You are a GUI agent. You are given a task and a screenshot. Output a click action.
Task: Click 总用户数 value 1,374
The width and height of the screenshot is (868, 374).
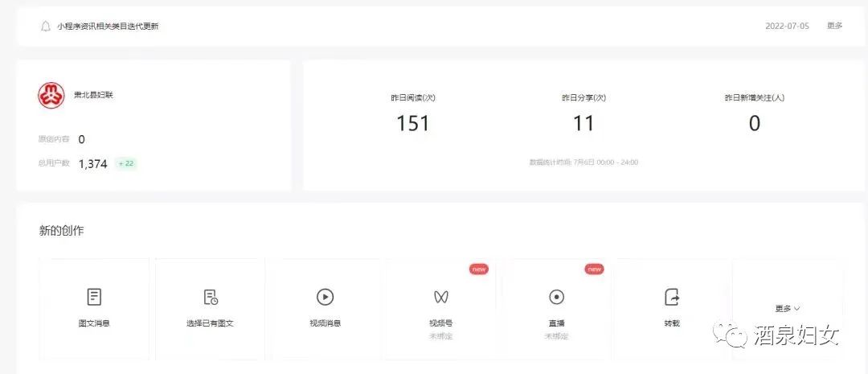pos(93,163)
